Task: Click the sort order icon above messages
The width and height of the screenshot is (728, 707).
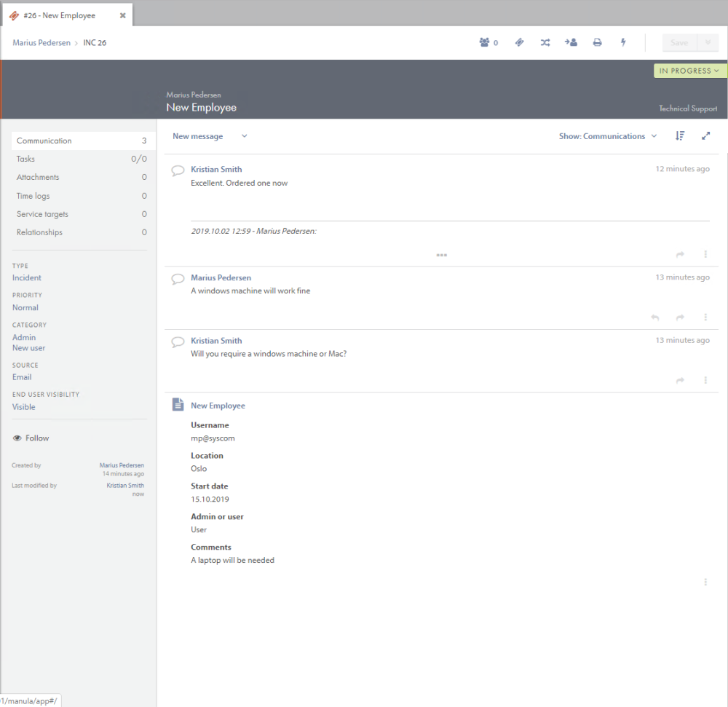Action: click(x=680, y=135)
